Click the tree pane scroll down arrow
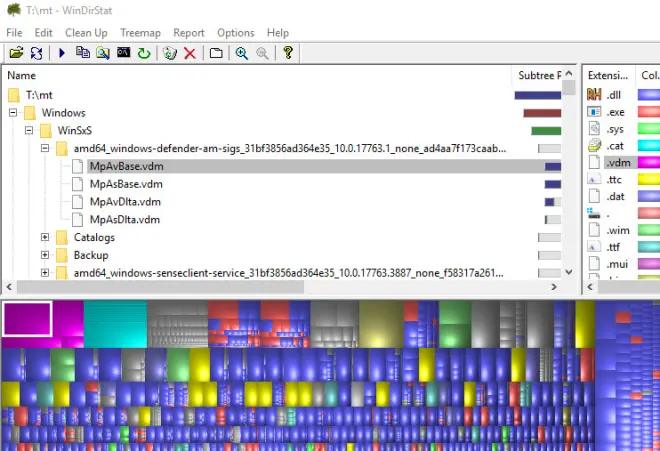This screenshot has width=660, height=451. (569, 272)
